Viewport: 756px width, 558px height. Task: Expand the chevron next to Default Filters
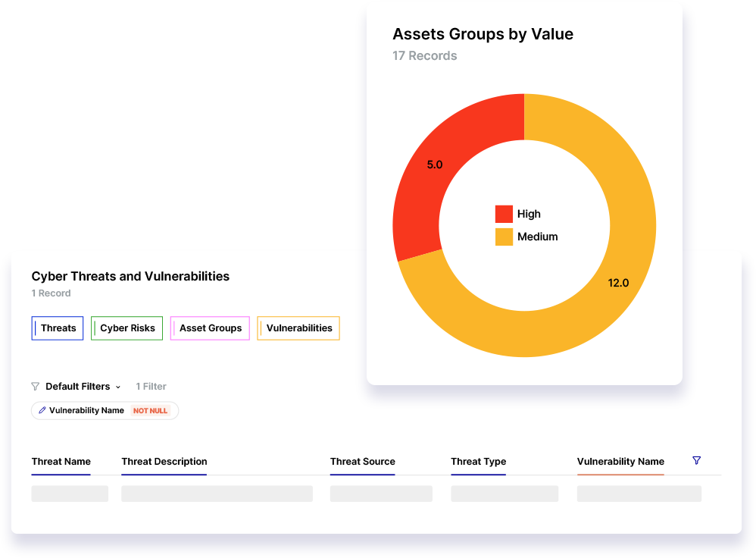point(119,387)
